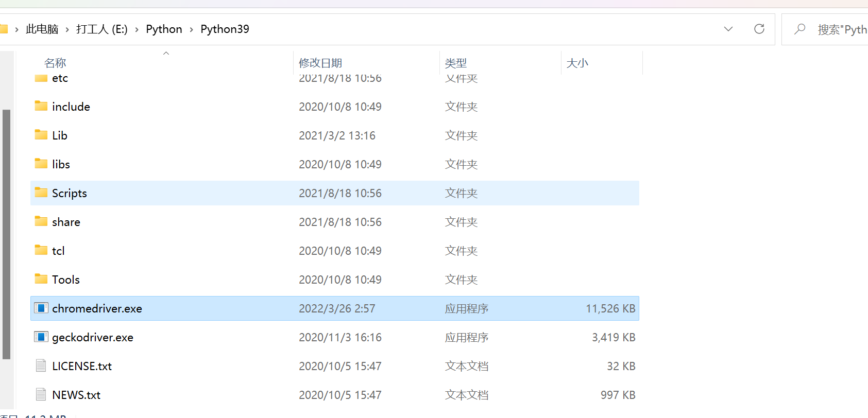The width and height of the screenshot is (868, 418).
Task: Click the Tools folder icon
Action: 41,279
